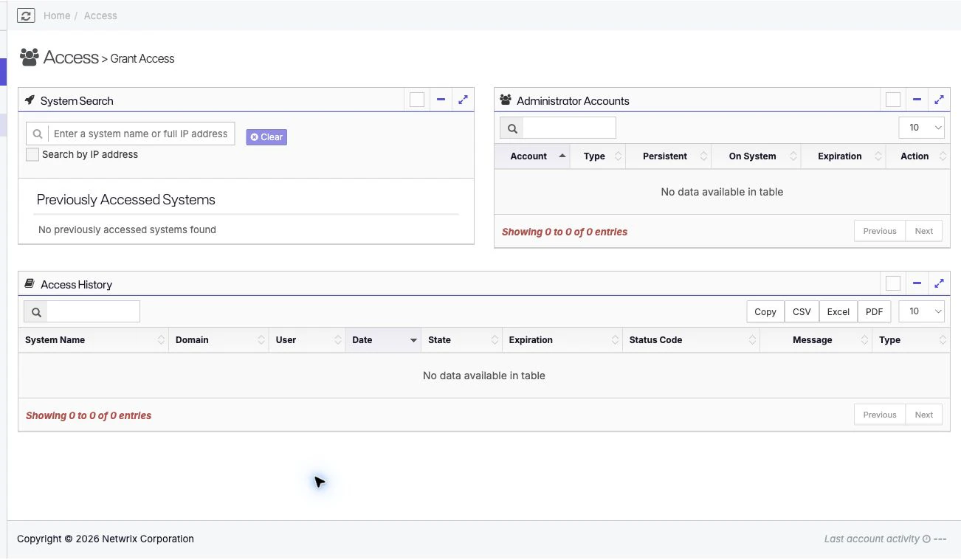Sort Access History by State column
Viewport: 961px width, 560px height.
pos(462,340)
